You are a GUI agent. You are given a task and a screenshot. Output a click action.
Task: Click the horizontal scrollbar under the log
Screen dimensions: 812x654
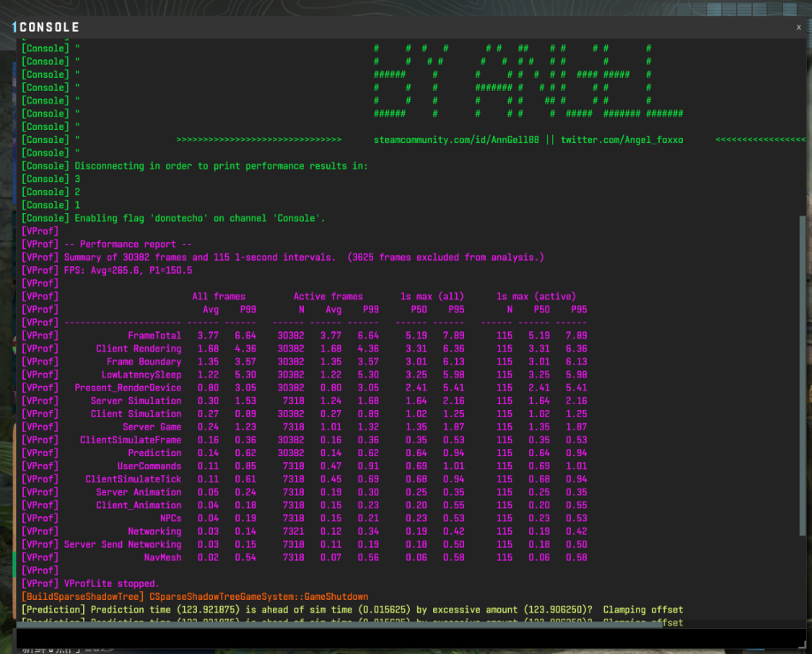[x=339, y=625]
